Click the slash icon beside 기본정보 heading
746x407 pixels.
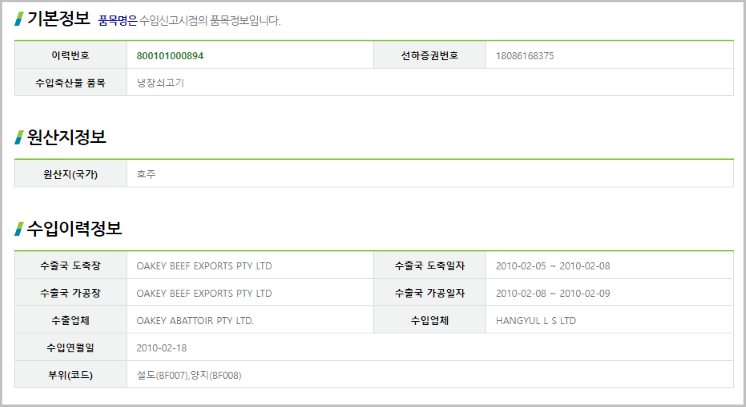pyautogui.click(x=19, y=19)
